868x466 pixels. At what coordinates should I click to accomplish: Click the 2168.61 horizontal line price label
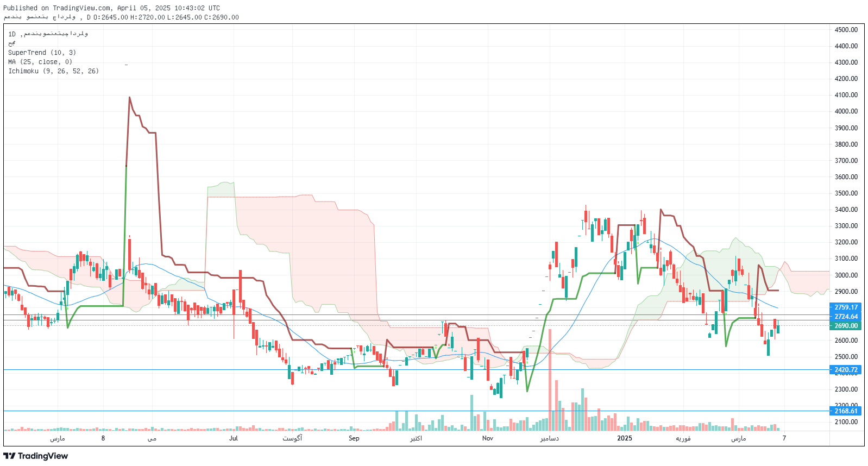(846, 411)
